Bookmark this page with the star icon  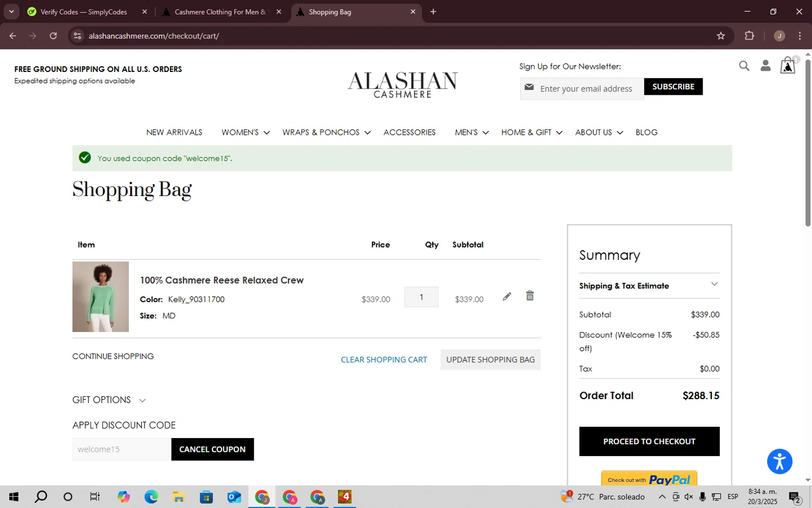click(721, 36)
